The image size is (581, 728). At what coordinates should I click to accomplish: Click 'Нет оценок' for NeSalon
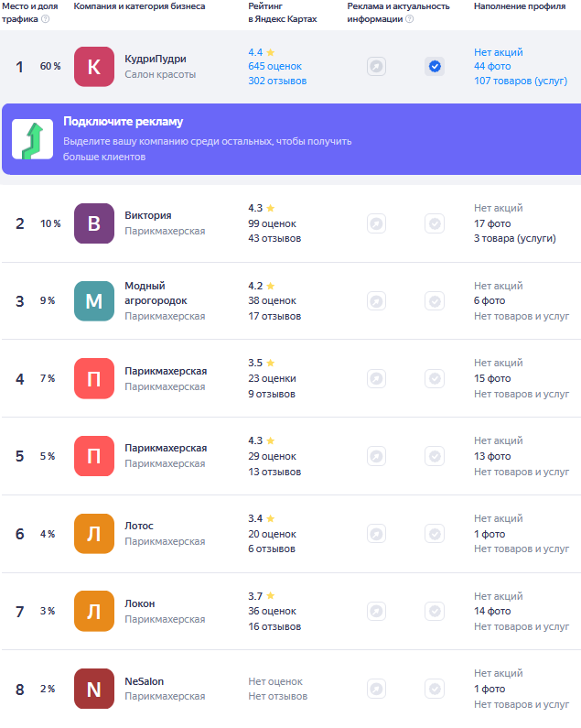(x=275, y=681)
